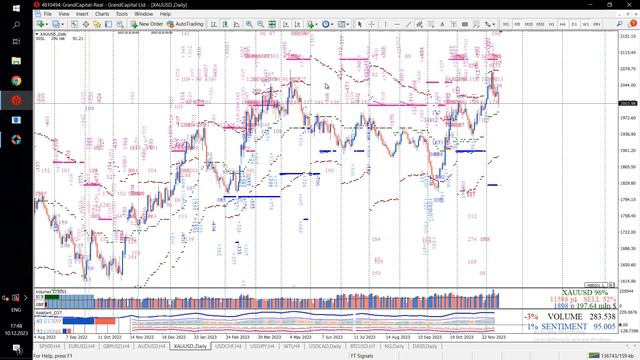Open the File menu
This screenshot has width=640, height=360.
pos(48,14)
